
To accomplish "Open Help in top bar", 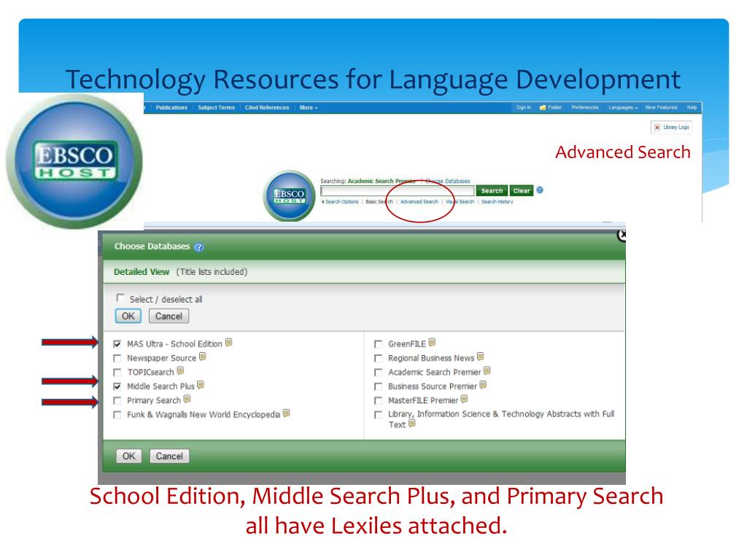I will pyautogui.click(x=692, y=108).
